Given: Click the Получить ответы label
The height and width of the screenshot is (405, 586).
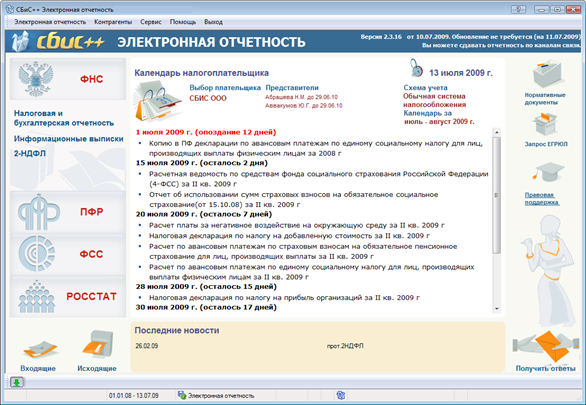Looking at the screenshot, I should click(546, 368).
